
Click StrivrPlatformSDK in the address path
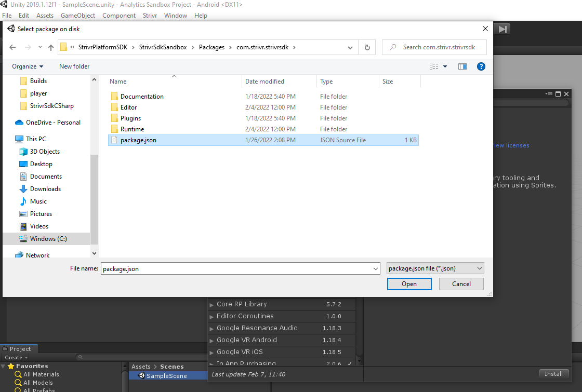[103, 47]
